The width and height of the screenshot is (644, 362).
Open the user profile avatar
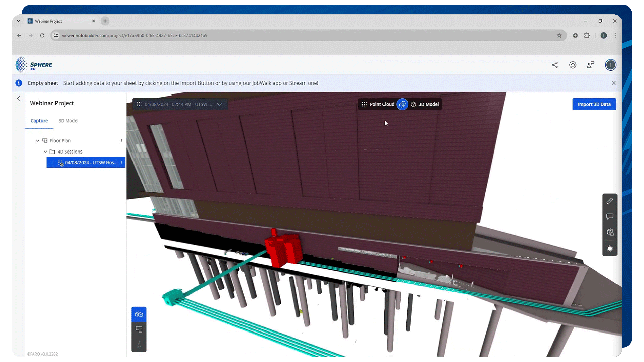[x=610, y=65]
